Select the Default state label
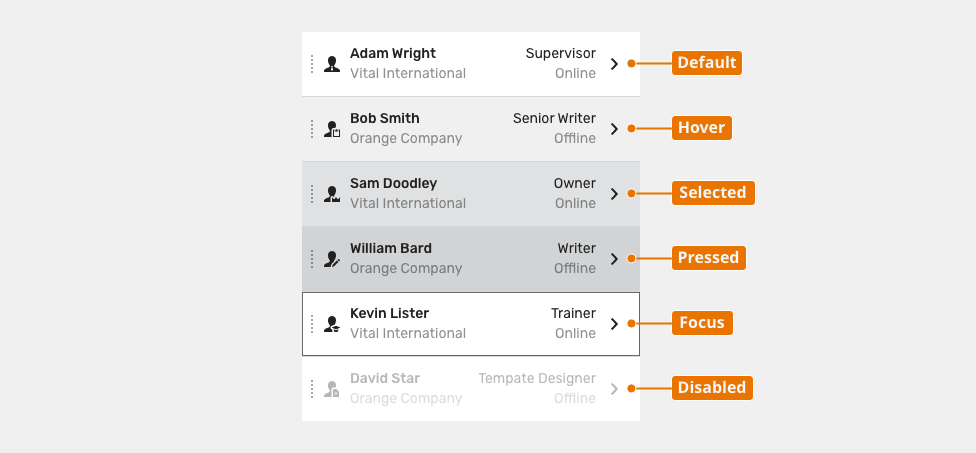The image size is (976, 453). [706, 63]
